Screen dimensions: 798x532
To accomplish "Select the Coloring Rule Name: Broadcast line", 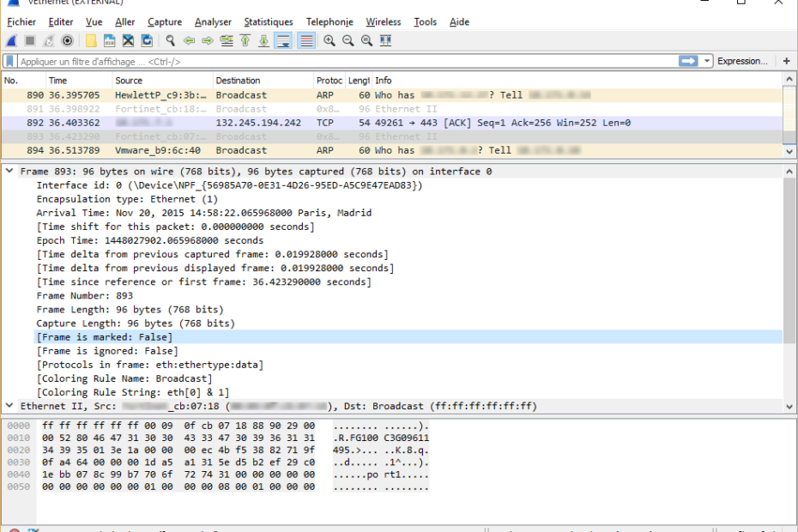I will click(124, 378).
